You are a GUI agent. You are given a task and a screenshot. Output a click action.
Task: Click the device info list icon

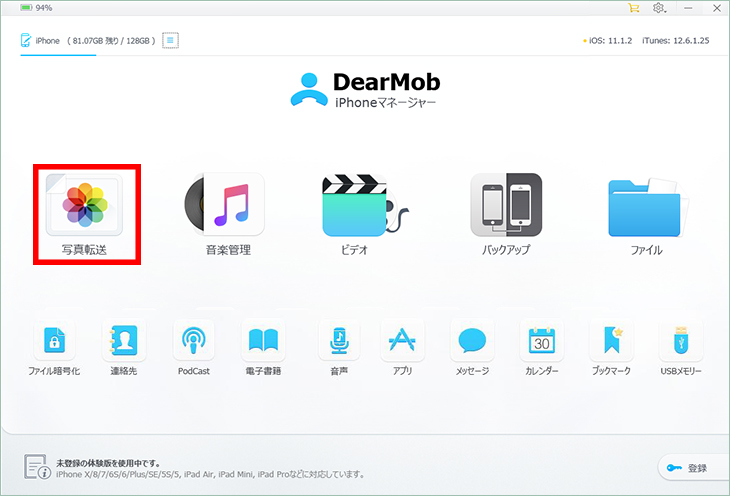click(170, 41)
